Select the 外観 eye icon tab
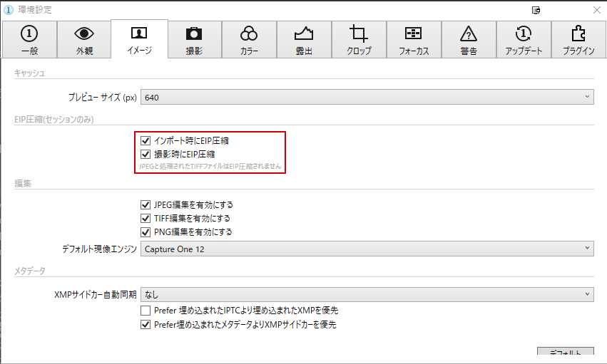The width and height of the screenshot is (607, 364). tap(84, 33)
